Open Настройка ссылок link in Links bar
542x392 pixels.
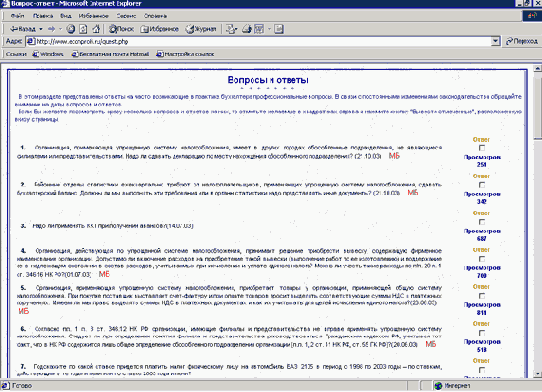pos(185,54)
